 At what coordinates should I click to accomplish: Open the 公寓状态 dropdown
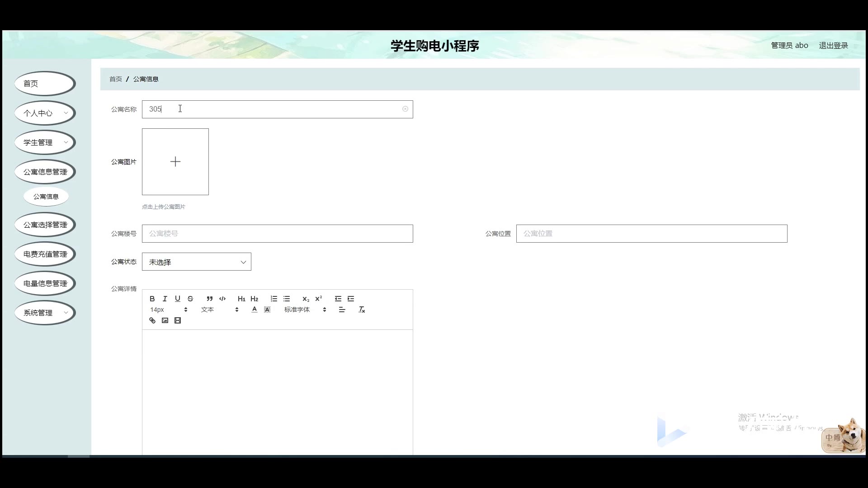point(196,262)
